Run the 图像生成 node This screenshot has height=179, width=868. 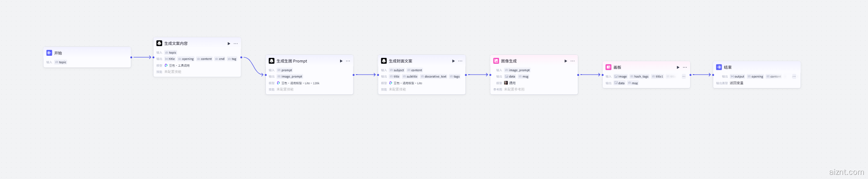tap(566, 61)
